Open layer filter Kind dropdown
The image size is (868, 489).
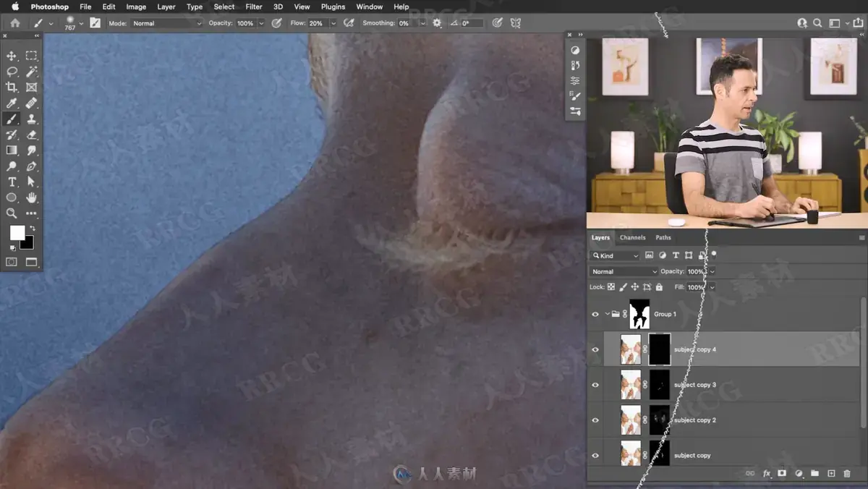coord(616,255)
